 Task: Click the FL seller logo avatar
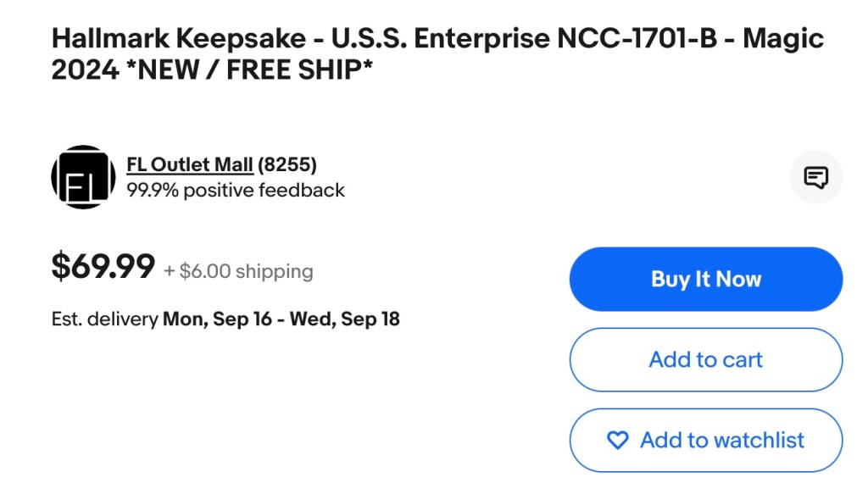point(83,177)
